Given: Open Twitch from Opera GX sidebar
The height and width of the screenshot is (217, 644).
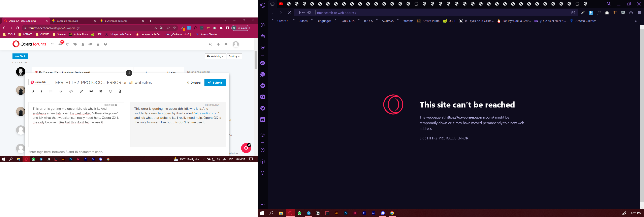Looking at the screenshot, I should tap(262, 48).
